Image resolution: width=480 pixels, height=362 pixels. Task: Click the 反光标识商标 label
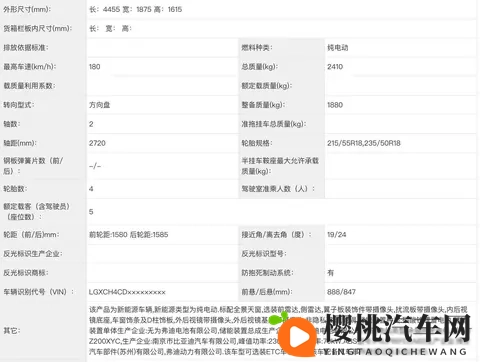point(26,273)
